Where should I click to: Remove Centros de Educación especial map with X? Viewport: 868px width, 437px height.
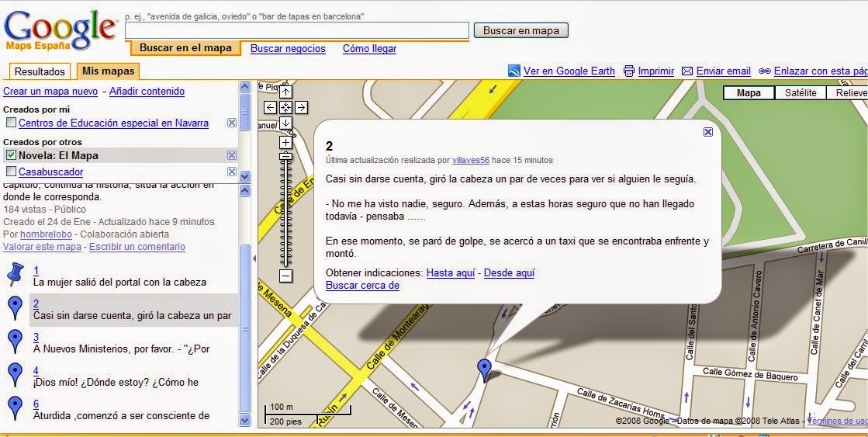coord(232,123)
